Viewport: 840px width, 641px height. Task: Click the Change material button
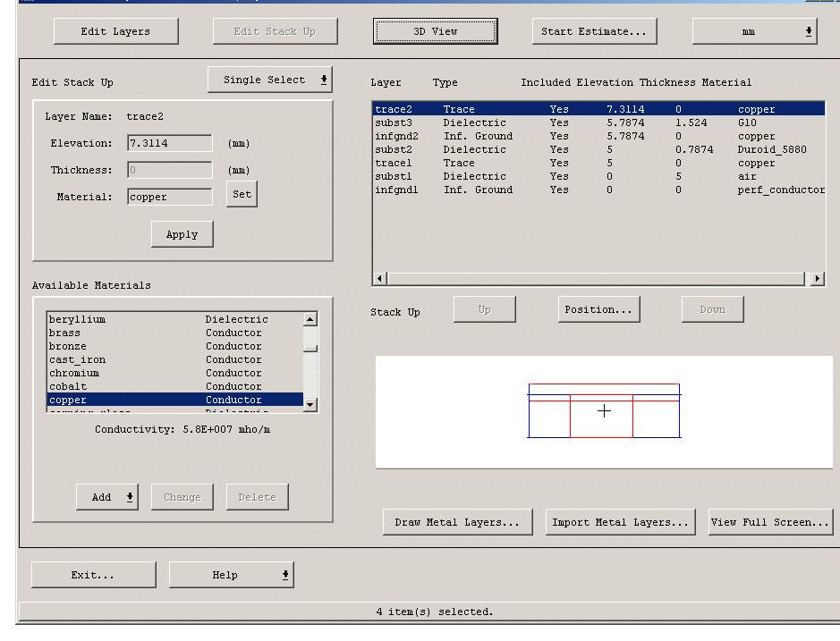[182, 497]
